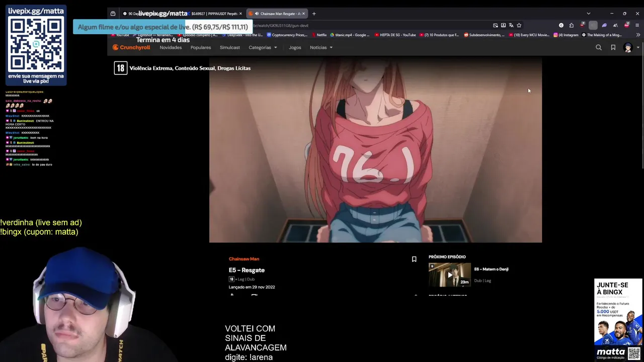644x362 pixels.
Task: Show more bookmarks overflow chevron
Action: [x=638, y=35]
